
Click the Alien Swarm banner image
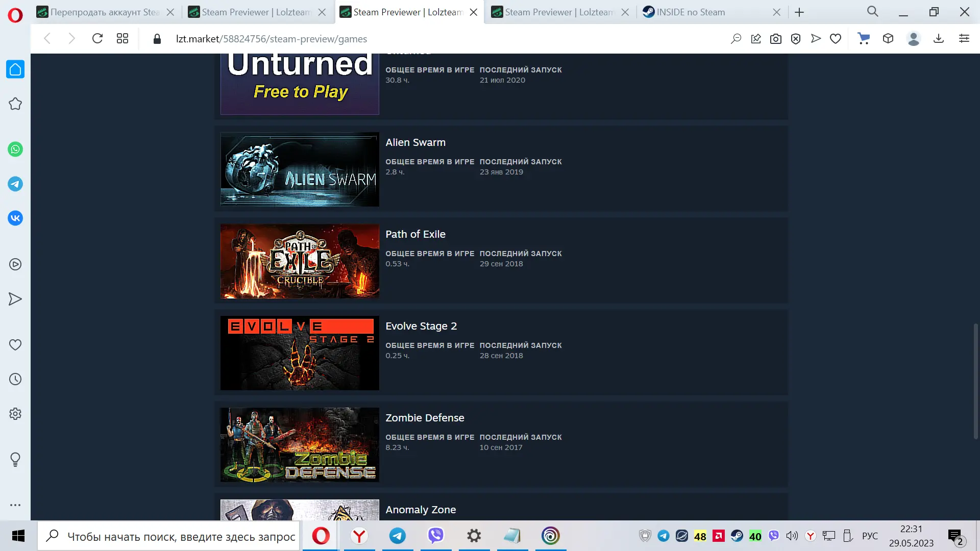coord(300,169)
